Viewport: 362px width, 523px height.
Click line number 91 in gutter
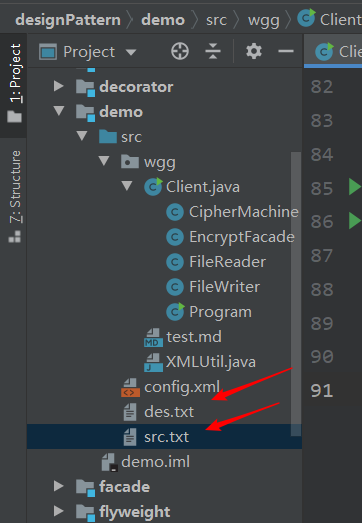[x=322, y=391]
